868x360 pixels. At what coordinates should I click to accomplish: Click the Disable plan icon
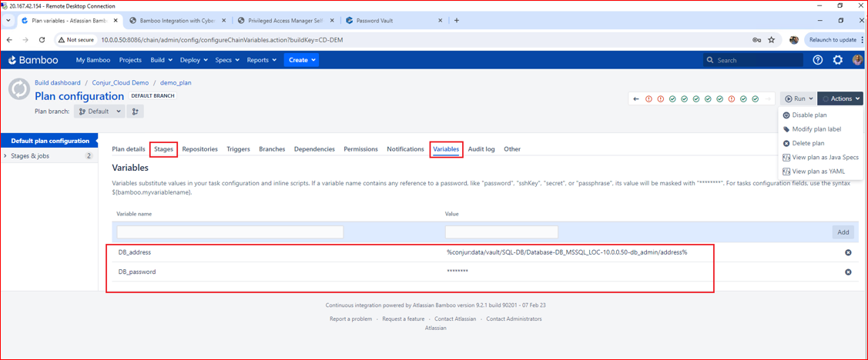tap(786, 115)
